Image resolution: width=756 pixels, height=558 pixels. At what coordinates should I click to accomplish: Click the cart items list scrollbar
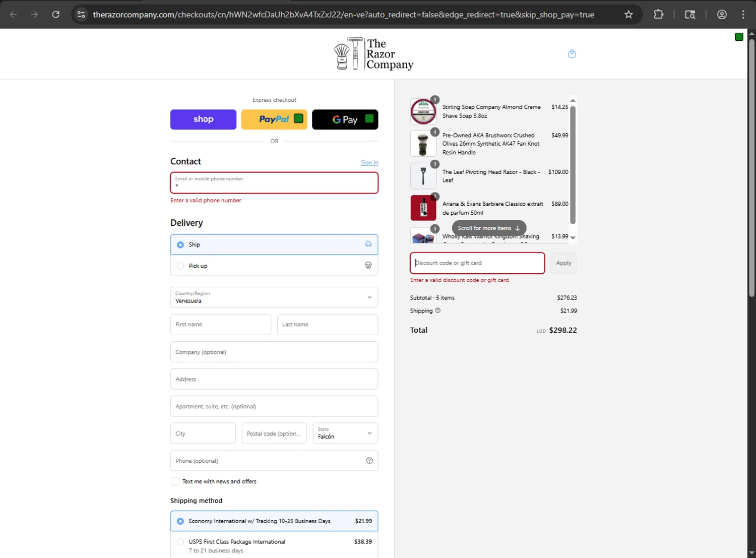point(573,165)
